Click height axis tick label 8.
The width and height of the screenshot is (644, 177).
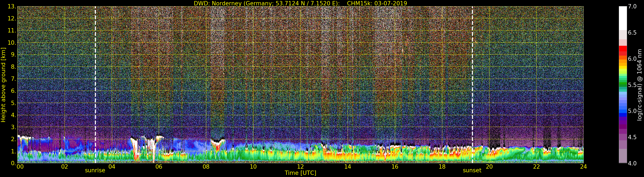click(14, 67)
